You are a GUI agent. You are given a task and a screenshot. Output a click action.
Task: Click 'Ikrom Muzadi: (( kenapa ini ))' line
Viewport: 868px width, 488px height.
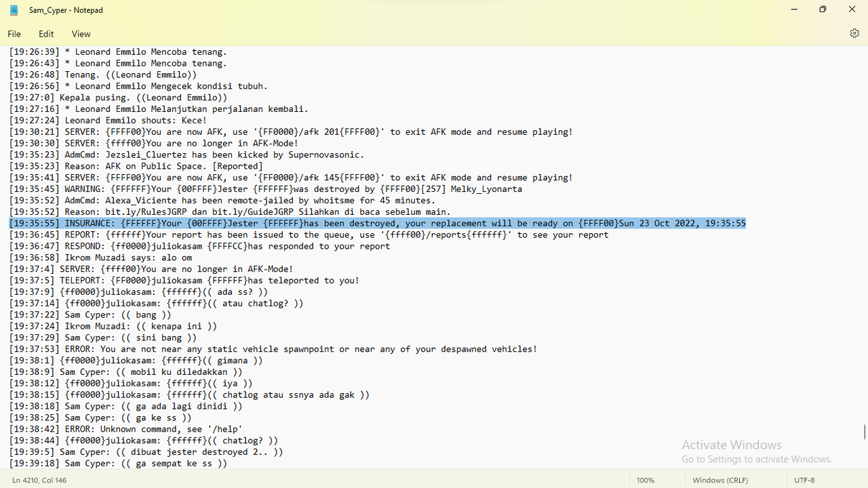(x=113, y=326)
